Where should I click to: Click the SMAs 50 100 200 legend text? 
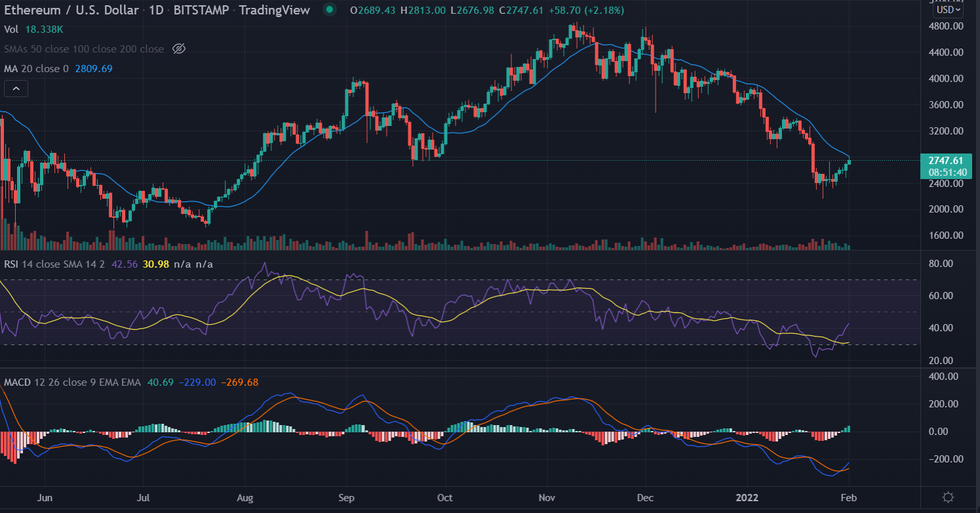coord(84,49)
